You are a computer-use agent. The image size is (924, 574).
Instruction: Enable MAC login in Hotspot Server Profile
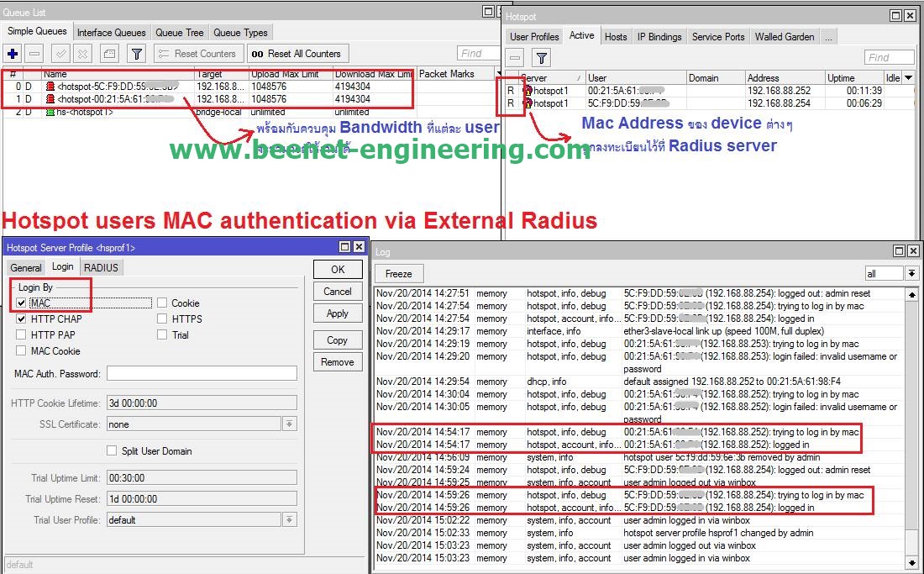point(19,303)
